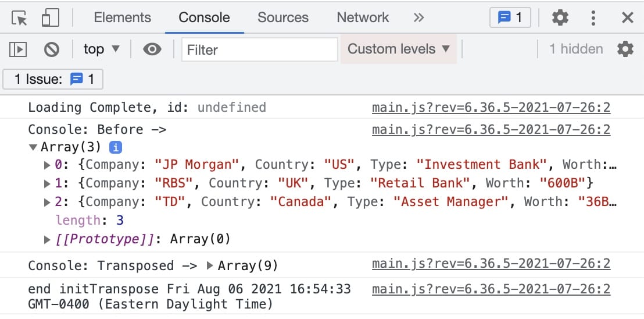Clear console with the ban icon
Viewport: 644px width, 319px height.
click(52, 49)
